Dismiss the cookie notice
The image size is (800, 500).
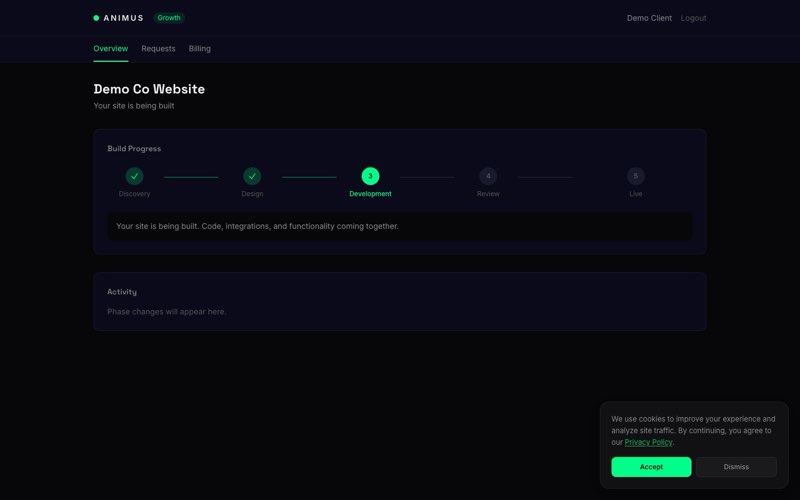tap(736, 467)
